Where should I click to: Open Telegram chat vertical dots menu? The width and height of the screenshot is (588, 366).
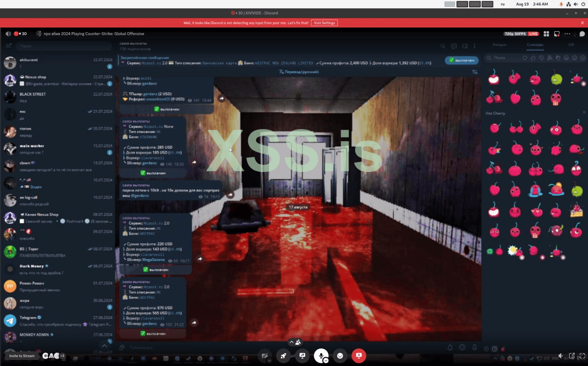pos(475,46)
